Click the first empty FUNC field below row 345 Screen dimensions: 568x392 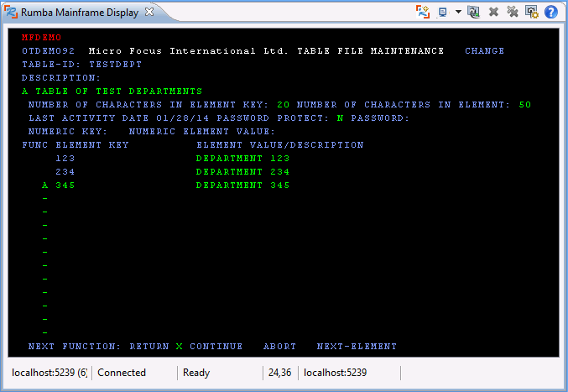pyautogui.click(x=45, y=198)
